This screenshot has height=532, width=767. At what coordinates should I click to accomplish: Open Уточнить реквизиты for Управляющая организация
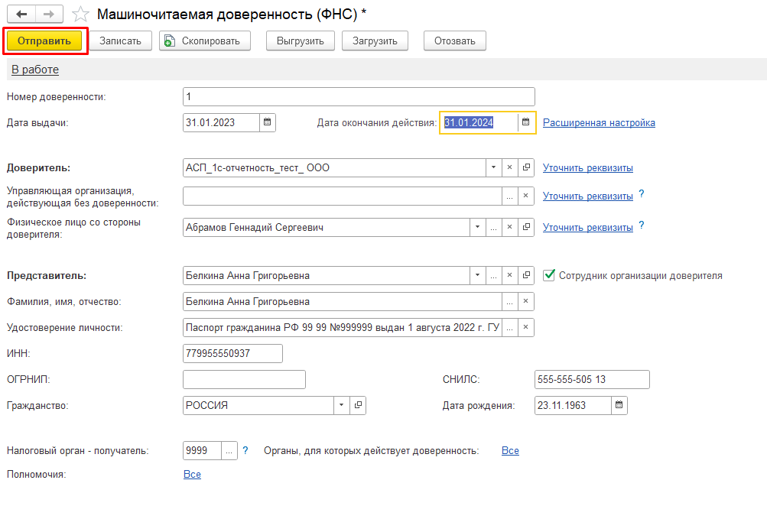pyautogui.click(x=588, y=196)
